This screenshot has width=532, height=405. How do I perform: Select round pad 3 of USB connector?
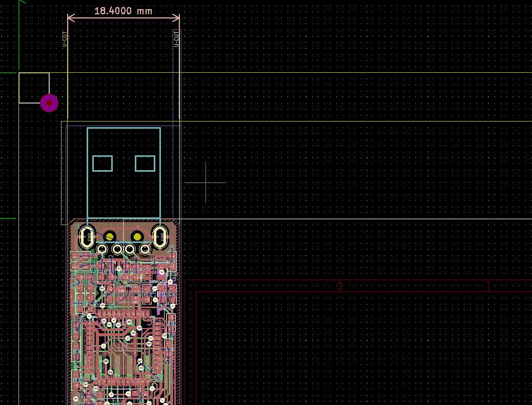click(x=130, y=250)
